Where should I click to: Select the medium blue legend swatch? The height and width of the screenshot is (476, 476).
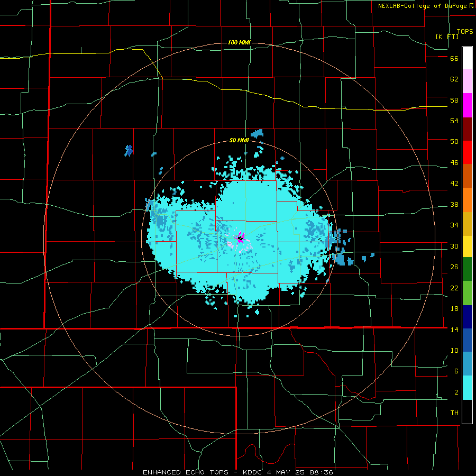point(467,340)
